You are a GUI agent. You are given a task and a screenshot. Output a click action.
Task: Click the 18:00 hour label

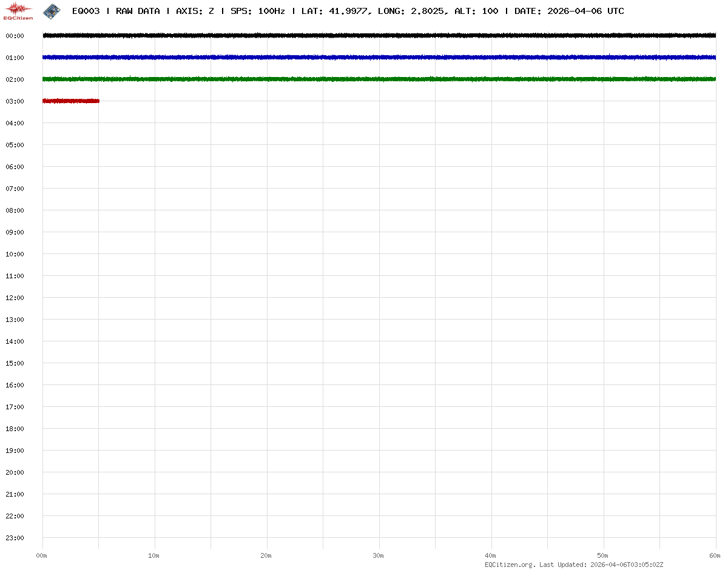[x=15, y=429]
